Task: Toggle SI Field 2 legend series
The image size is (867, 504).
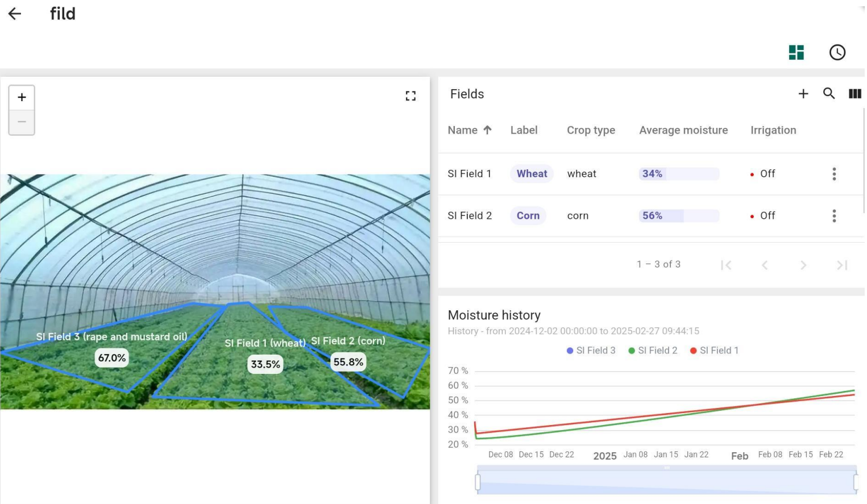Action: coord(652,351)
